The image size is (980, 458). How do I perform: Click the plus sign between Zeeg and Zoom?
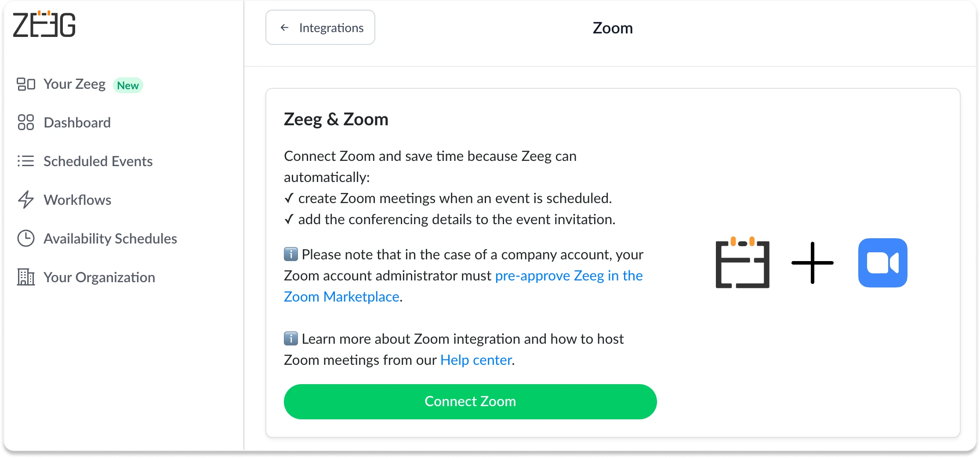813,262
